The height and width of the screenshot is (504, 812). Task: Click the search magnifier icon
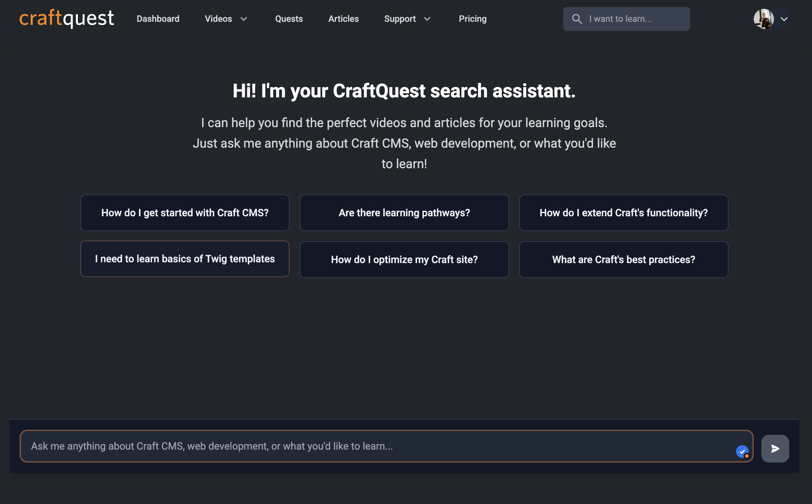coord(577,19)
